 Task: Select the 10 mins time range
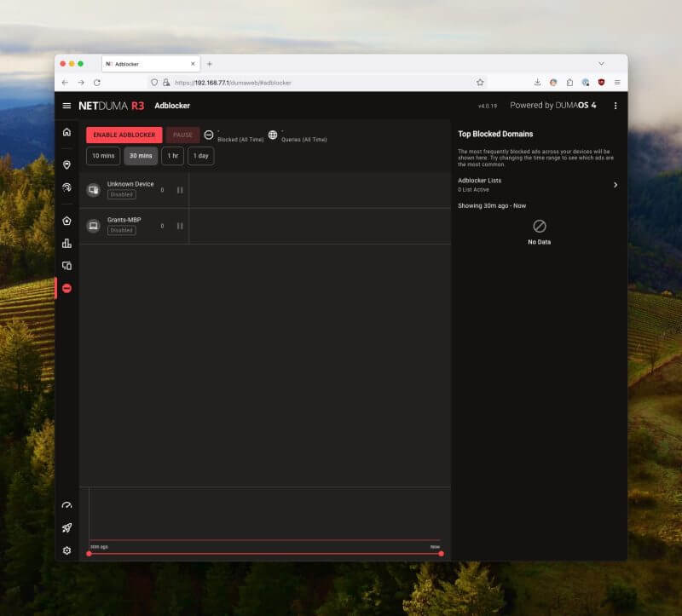[x=103, y=156]
